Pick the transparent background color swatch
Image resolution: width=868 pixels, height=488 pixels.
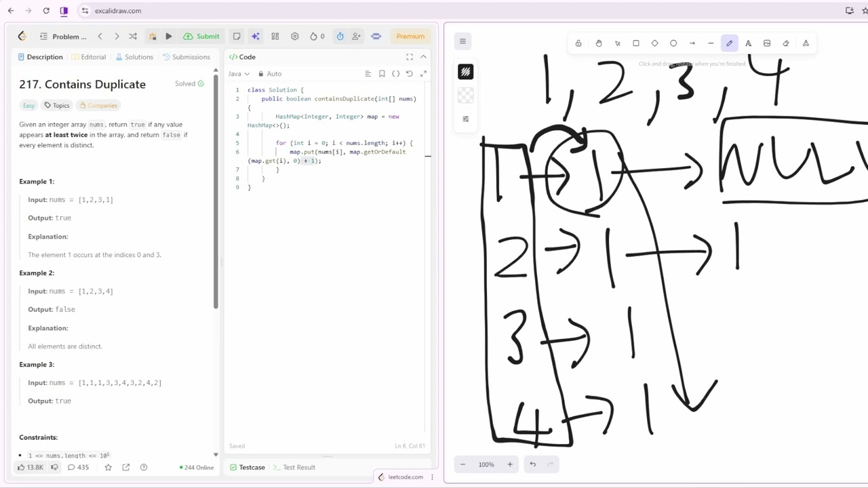[466, 96]
